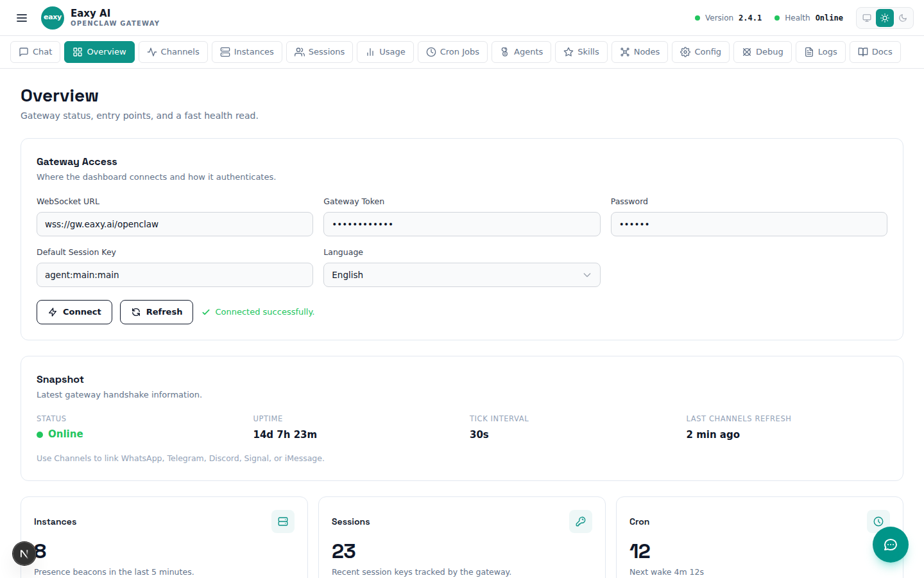Open the Cron Jobs section
This screenshot has height=578, width=924.
click(x=452, y=52)
